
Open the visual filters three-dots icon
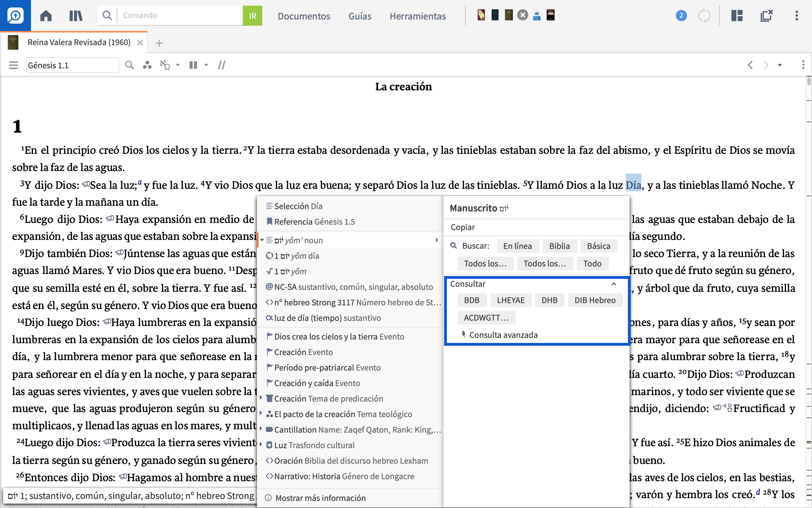147,65
